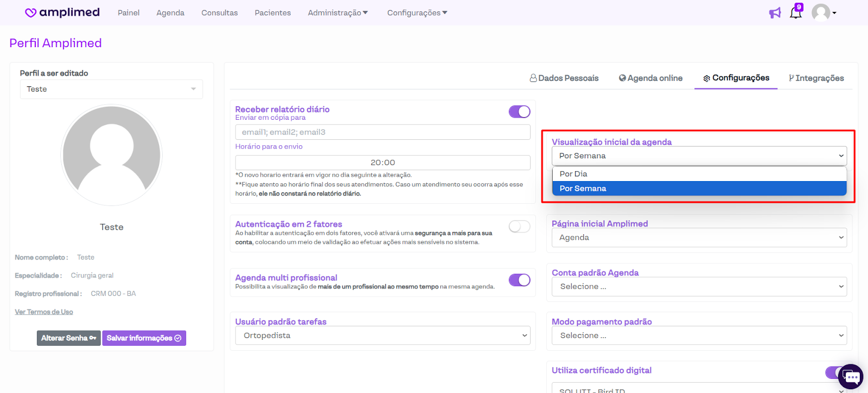
Task: Open the Integrações tab
Action: (x=816, y=78)
